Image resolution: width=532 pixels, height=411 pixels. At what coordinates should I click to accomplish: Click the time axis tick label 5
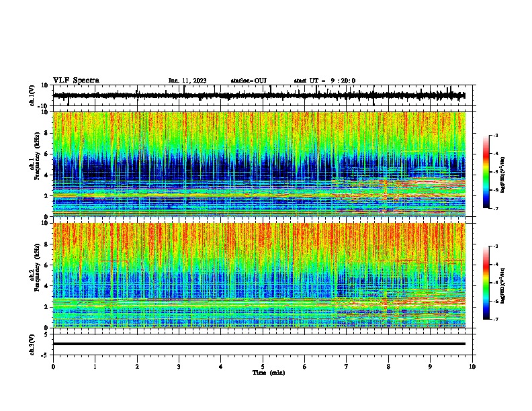click(263, 367)
